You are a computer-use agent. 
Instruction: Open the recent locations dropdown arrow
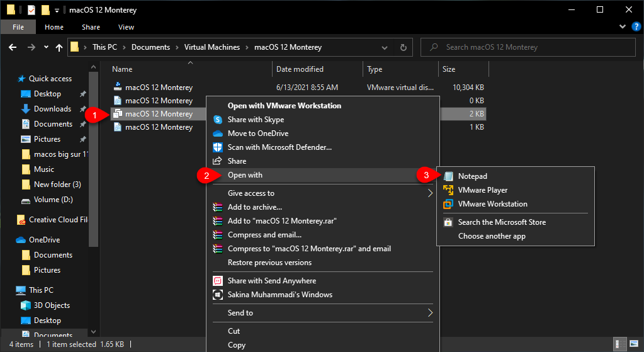pos(45,47)
